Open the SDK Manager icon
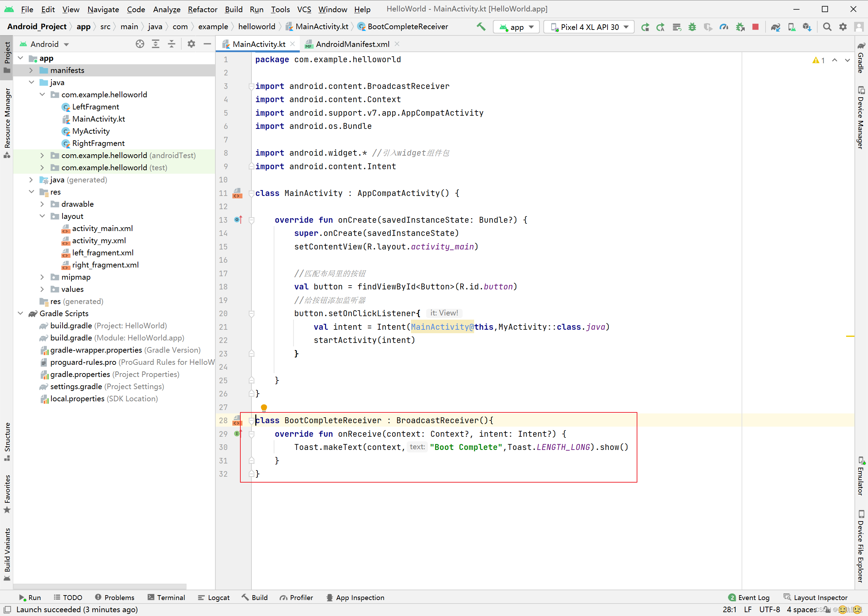Viewport: 868px width, 616px height. coord(807,26)
